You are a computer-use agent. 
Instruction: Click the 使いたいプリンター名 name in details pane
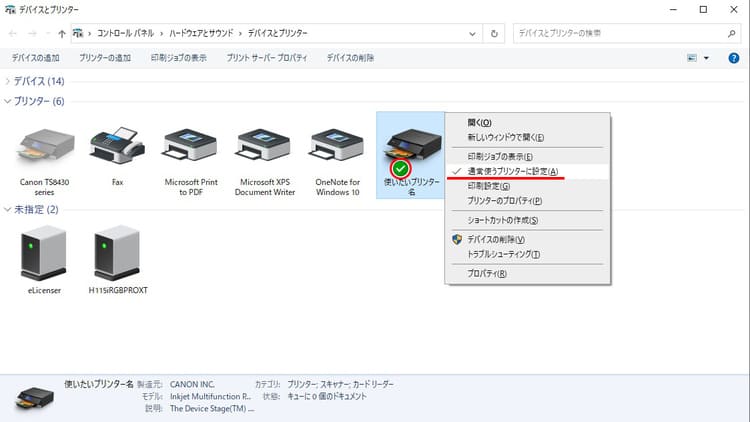99,384
